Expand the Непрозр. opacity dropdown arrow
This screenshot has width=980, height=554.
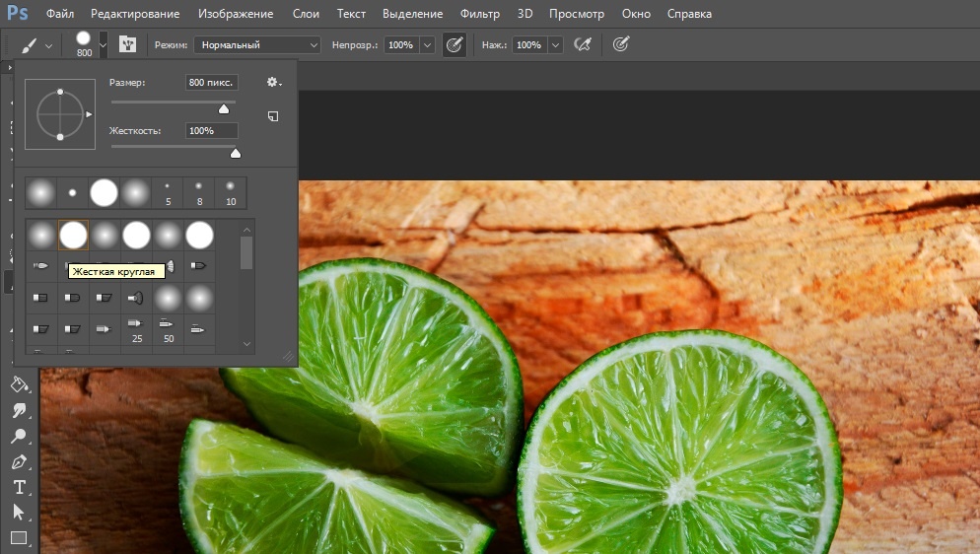tap(426, 45)
